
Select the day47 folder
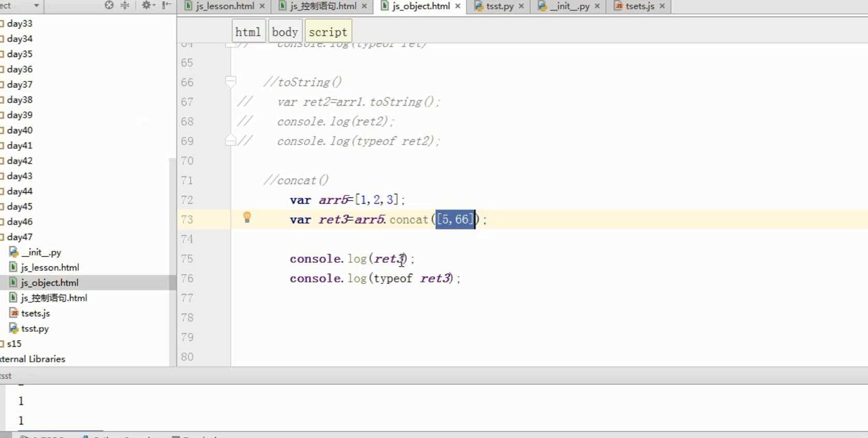click(x=20, y=237)
